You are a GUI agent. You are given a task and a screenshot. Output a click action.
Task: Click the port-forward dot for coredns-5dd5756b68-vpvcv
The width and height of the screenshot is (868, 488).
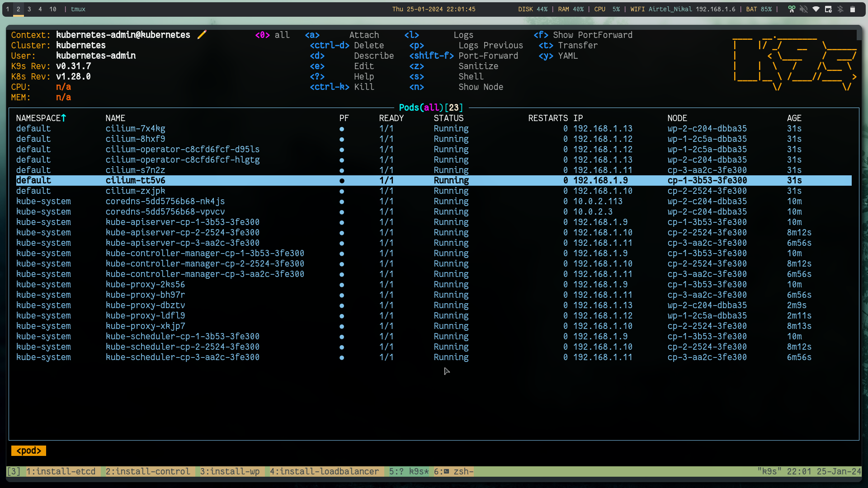342,212
